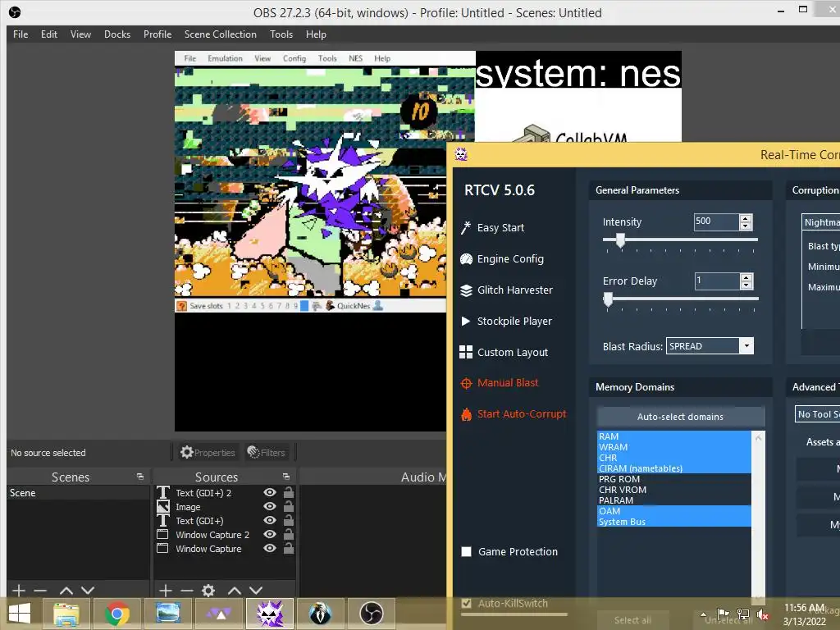Select PALRAM memory domain
This screenshot has width=840, height=630.
point(674,500)
